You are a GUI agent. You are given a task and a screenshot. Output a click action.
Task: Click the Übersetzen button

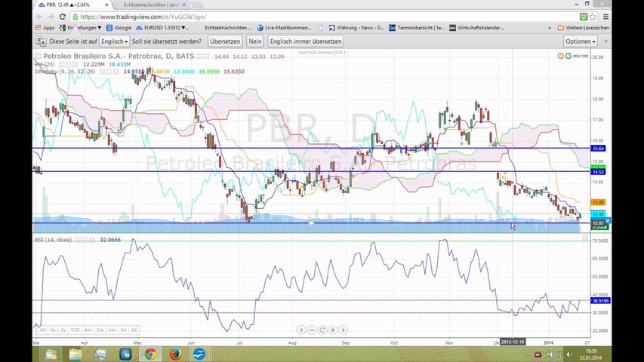225,41
